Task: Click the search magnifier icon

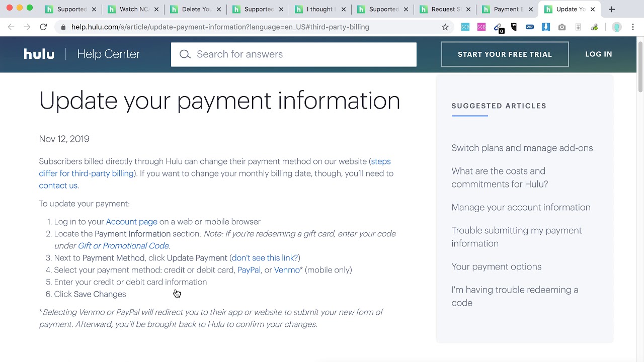Action: [185, 54]
